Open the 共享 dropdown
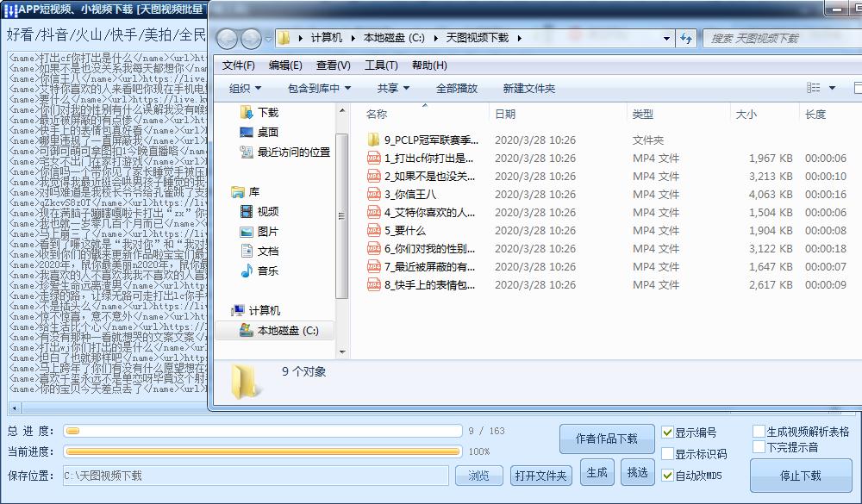862x504 pixels. pos(394,88)
